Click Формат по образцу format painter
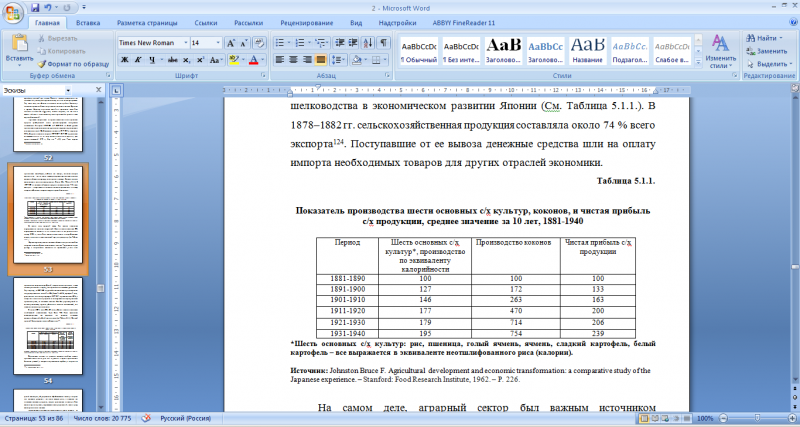This screenshot has width=800, height=427. click(73, 64)
